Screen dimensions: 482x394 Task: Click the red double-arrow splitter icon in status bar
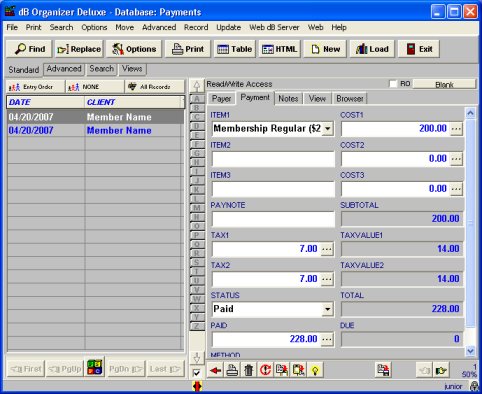(197, 386)
